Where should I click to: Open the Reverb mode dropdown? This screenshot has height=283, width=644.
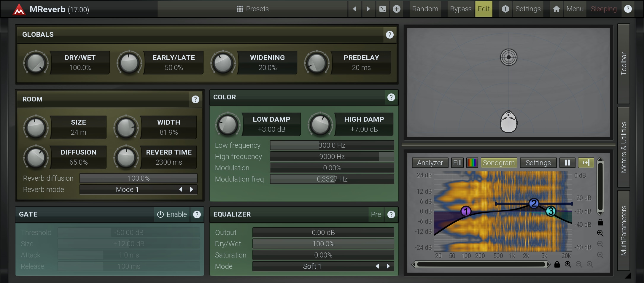click(x=128, y=190)
